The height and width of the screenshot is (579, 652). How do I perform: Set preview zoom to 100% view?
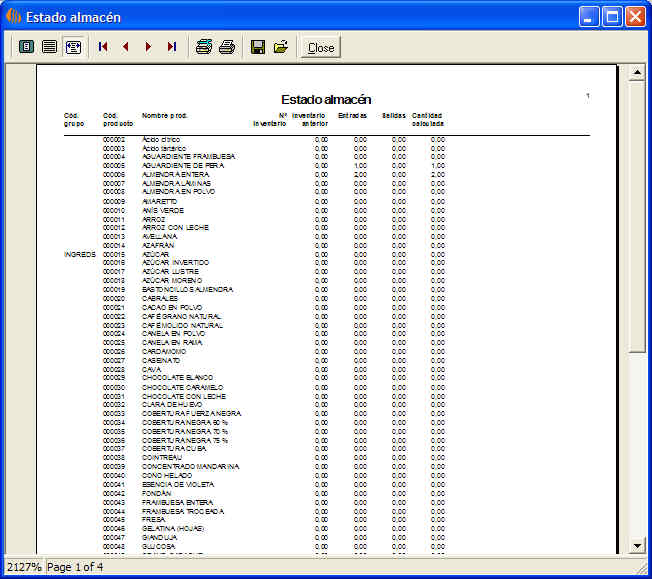click(x=49, y=47)
